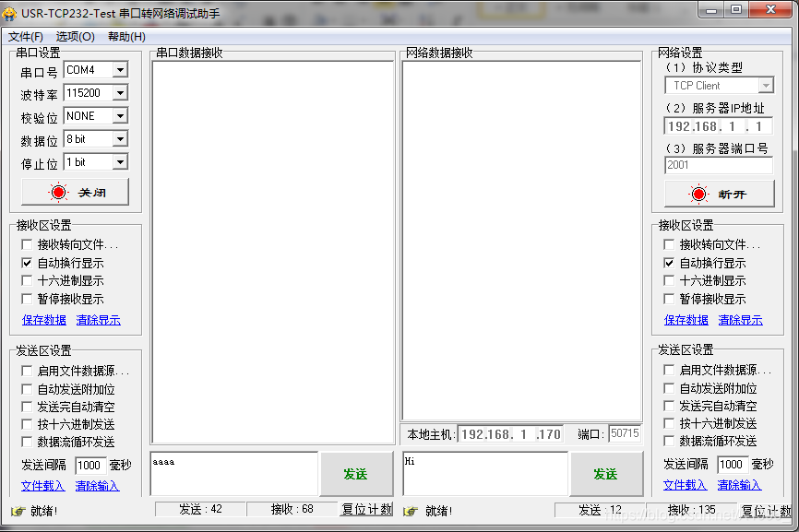
Task: Enable network 数据流循环发送 checkbox
Action: point(669,441)
